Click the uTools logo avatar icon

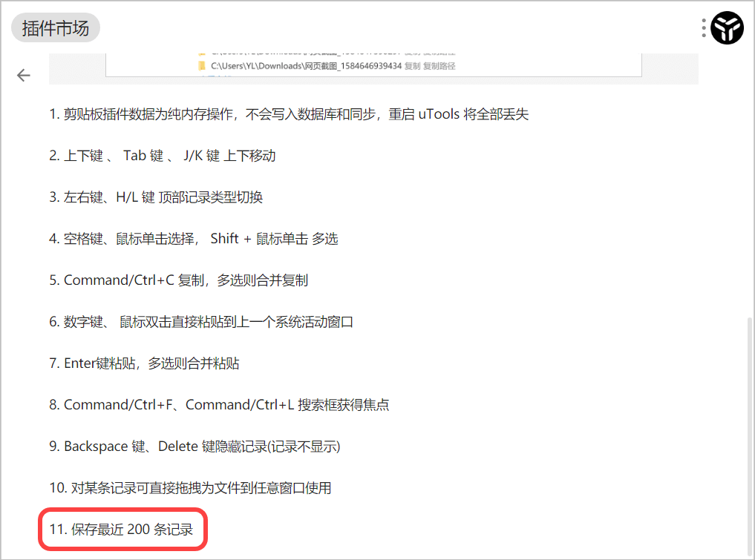[x=727, y=28]
